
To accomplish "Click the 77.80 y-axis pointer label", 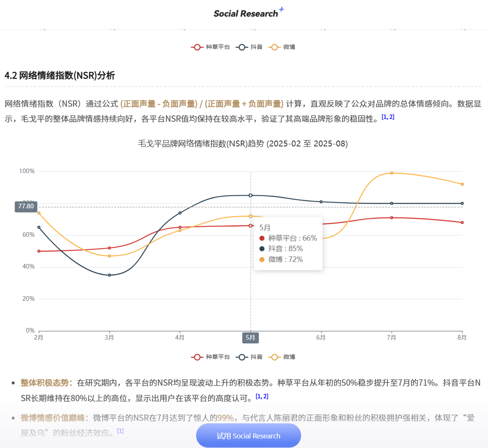I will (26, 206).
